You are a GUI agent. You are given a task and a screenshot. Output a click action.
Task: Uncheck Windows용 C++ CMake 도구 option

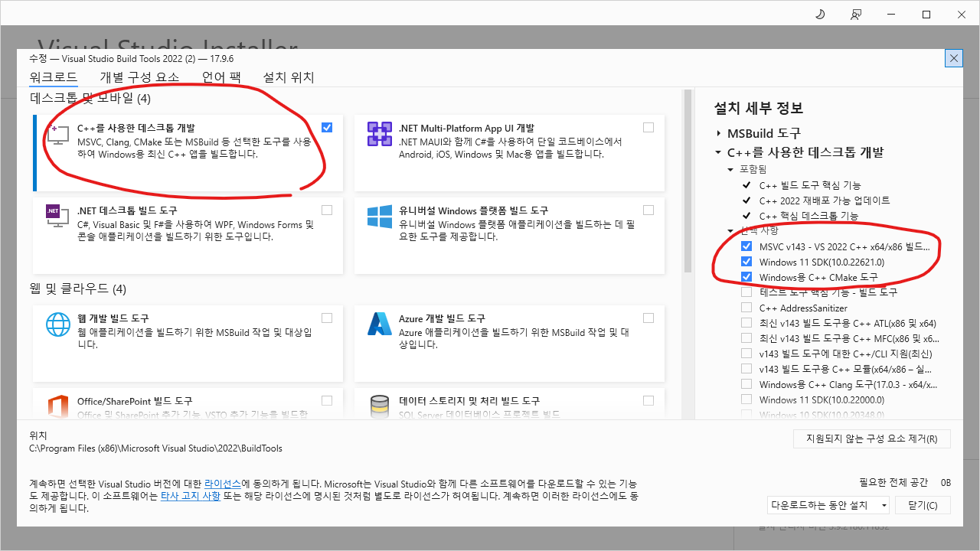pyautogui.click(x=746, y=277)
